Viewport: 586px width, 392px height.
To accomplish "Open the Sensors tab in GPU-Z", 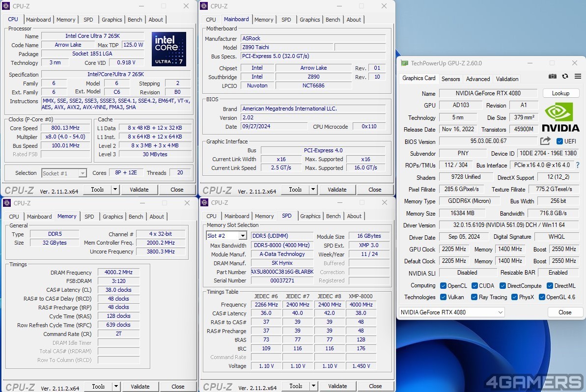I will pos(451,79).
